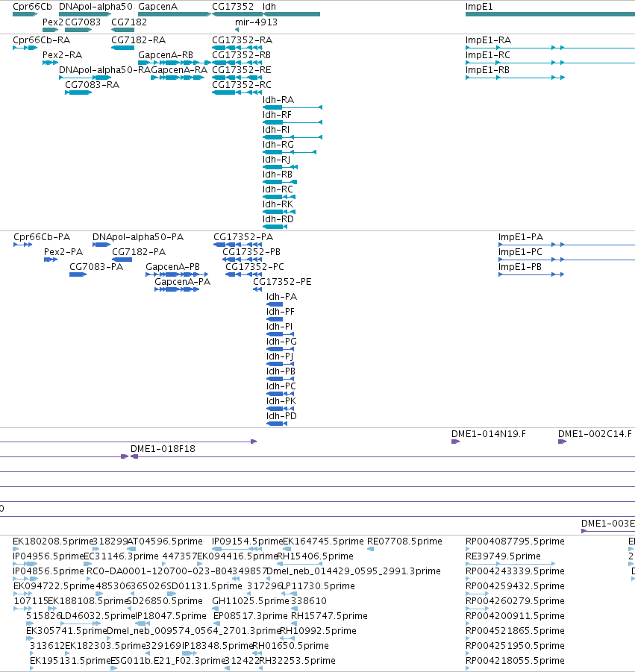Image resolution: width=635 pixels, height=672 pixels.
Task: Select the SD26850.5prime EST label
Action: click(165, 601)
